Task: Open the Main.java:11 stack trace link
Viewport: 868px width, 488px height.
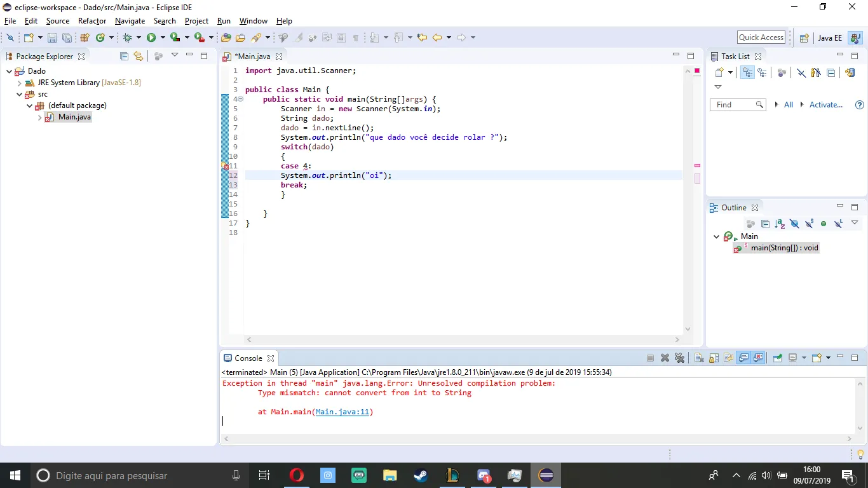Action: [x=342, y=412]
